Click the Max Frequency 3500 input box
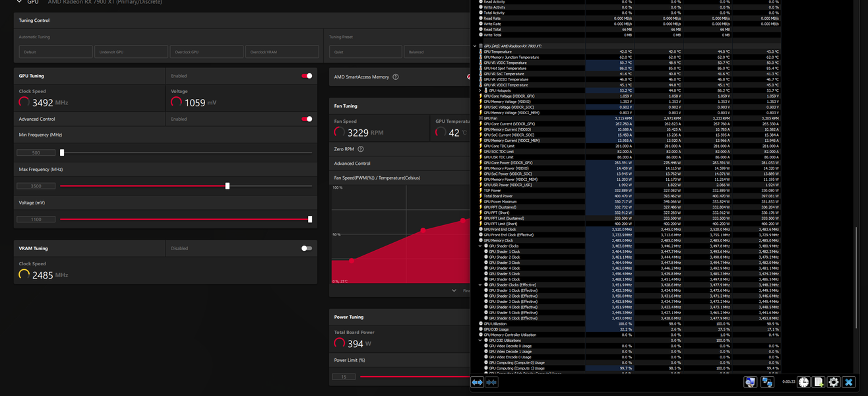The width and height of the screenshot is (868, 396). pos(36,186)
